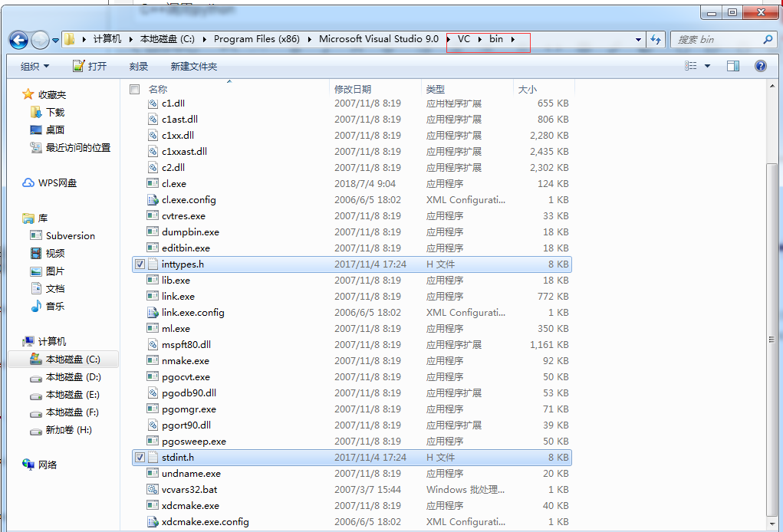Select the link.exe file icon
This screenshot has height=532, width=783.
coord(153,296)
